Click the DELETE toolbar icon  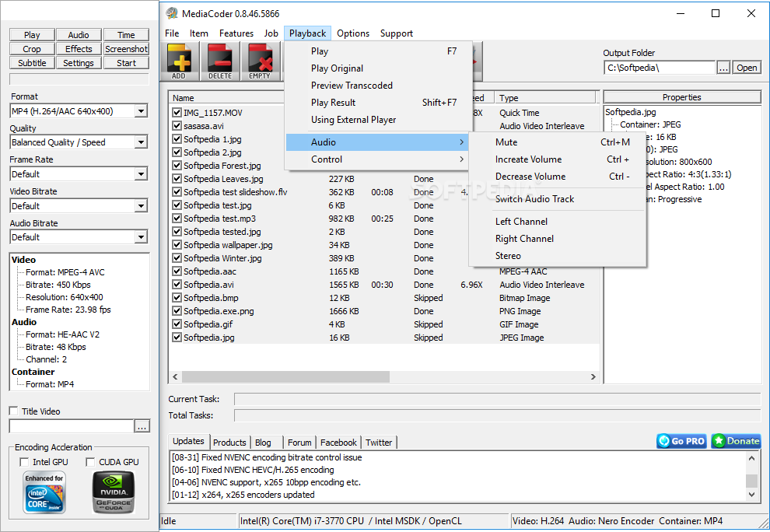coord(220,61)
